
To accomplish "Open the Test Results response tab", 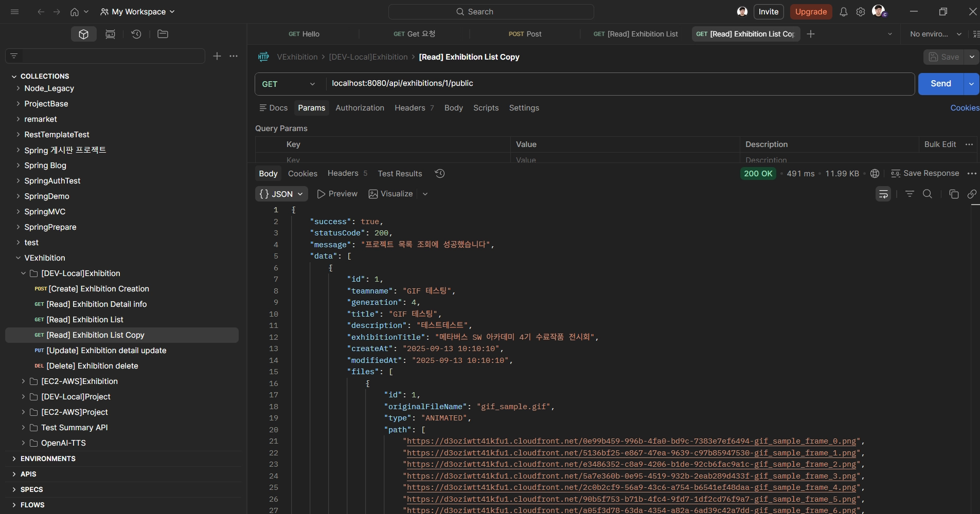I will [x=400, y=174].
